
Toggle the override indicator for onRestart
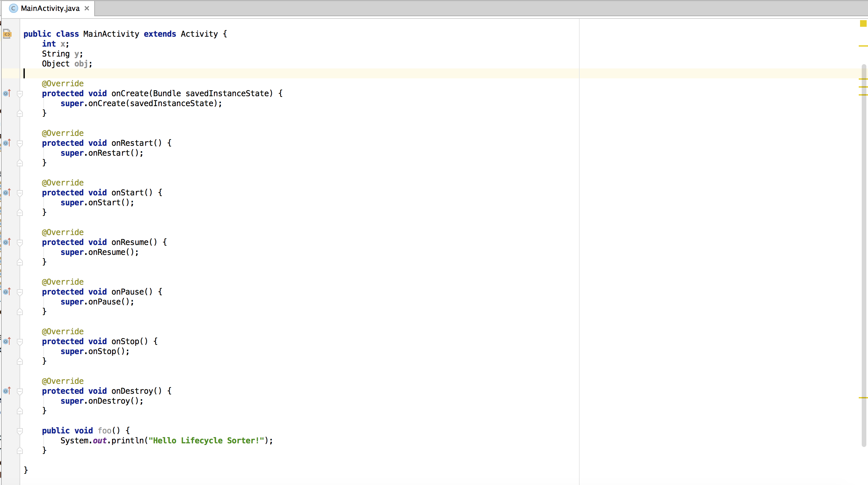pyautogui.click(x=7, y=143)
